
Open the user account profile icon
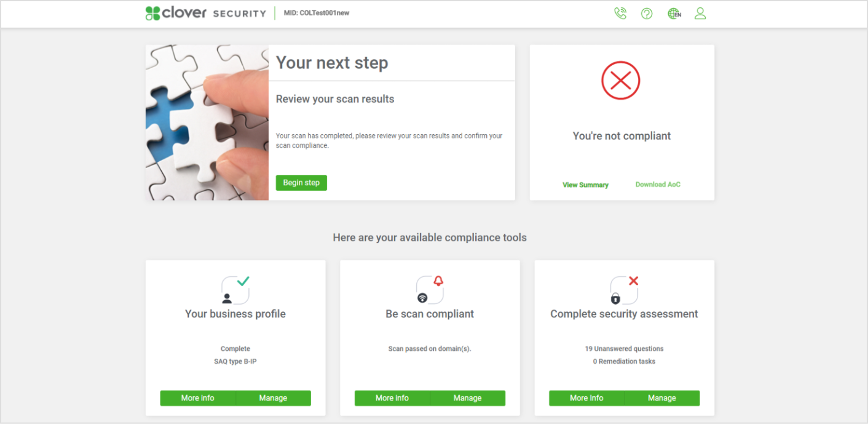(x=700, y=14)
